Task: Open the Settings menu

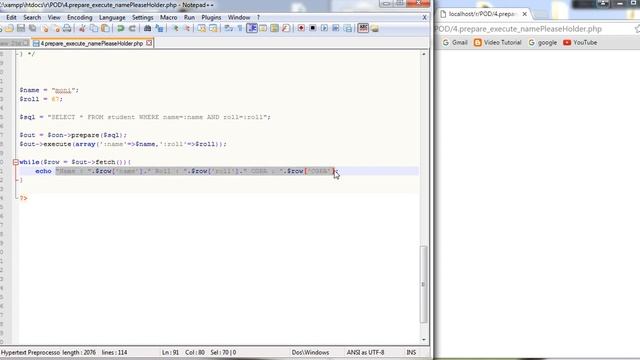Action: [x=142, y=18]
